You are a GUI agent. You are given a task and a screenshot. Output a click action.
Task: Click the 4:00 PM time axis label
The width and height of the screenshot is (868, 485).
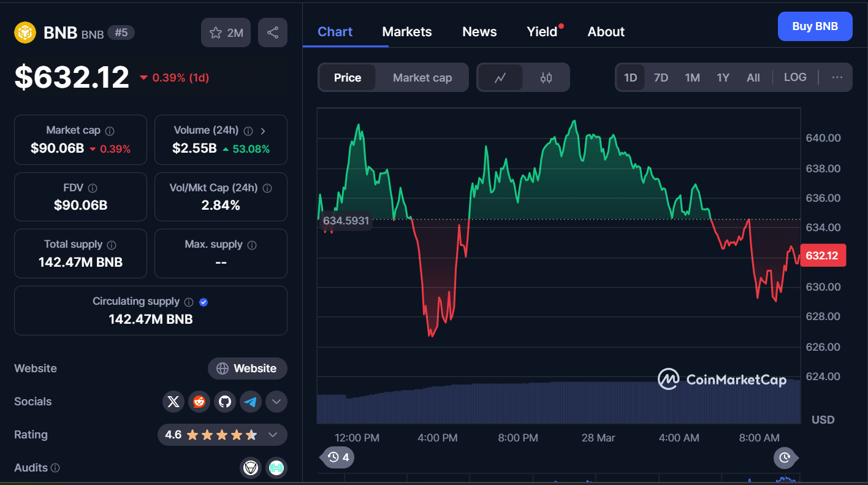(437, 438)
